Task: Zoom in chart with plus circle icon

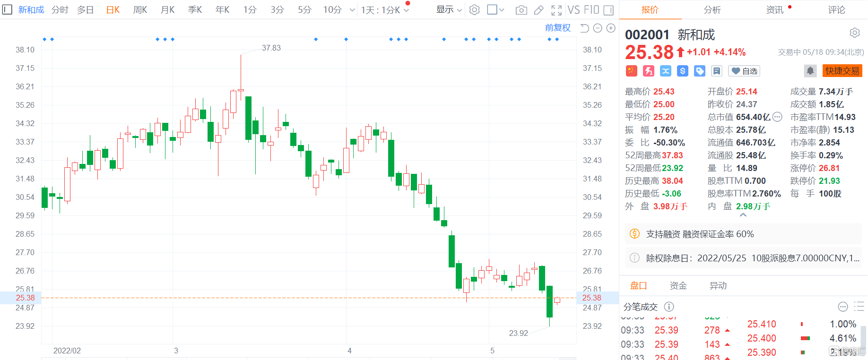Action: coord(611,28)
